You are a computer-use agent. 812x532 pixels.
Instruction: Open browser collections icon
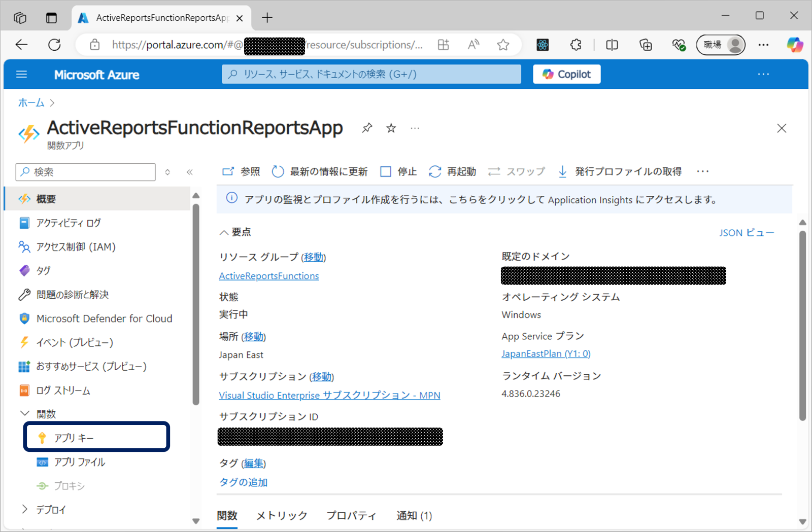(x=646, y=45)
